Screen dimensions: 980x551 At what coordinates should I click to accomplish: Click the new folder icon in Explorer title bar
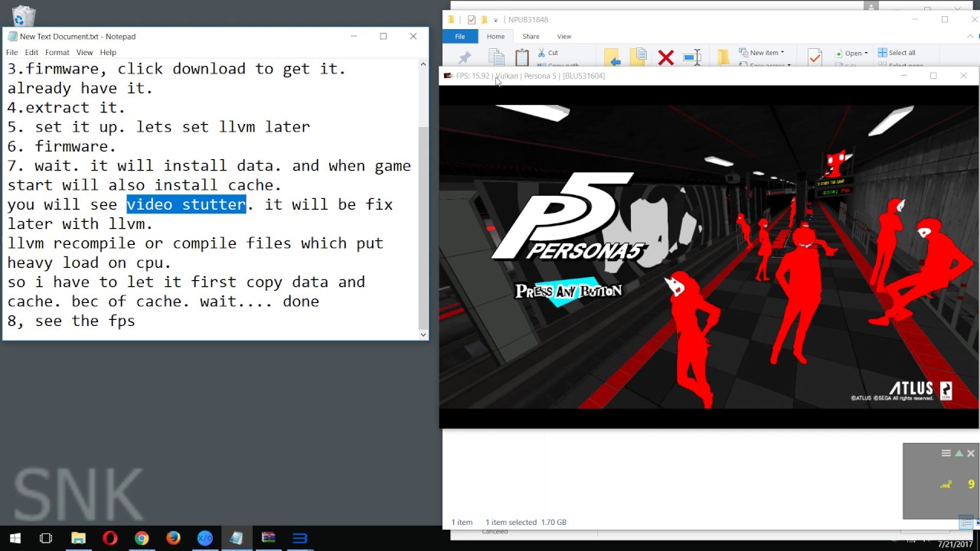click(484, 20)
